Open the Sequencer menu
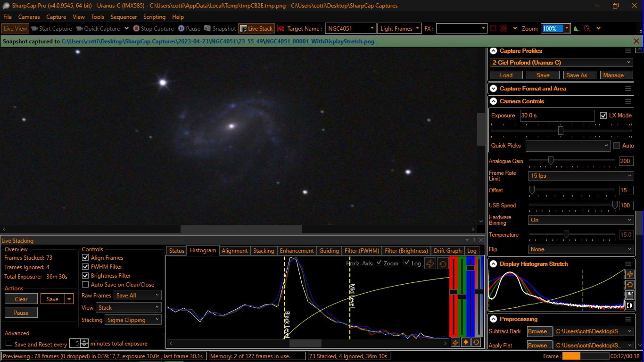Viewport: 644px width, 362px height. pyautogui.click(x=124, y=17)
